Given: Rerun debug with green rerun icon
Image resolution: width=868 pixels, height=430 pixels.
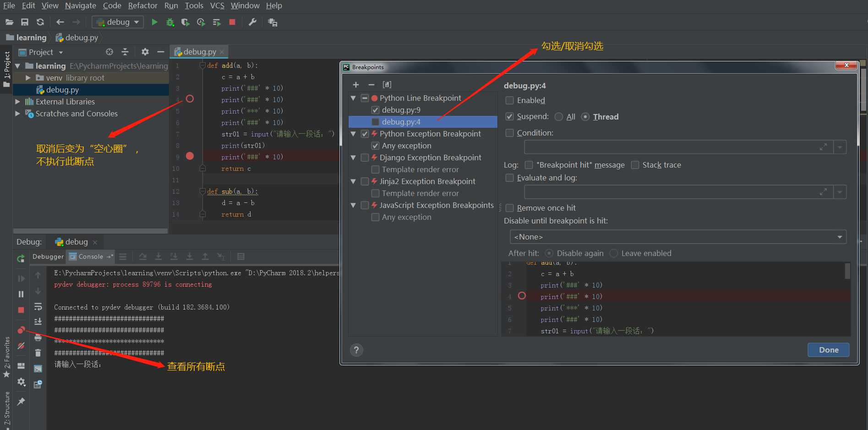Looking at the screenshot, I should (x=21, y=259).
